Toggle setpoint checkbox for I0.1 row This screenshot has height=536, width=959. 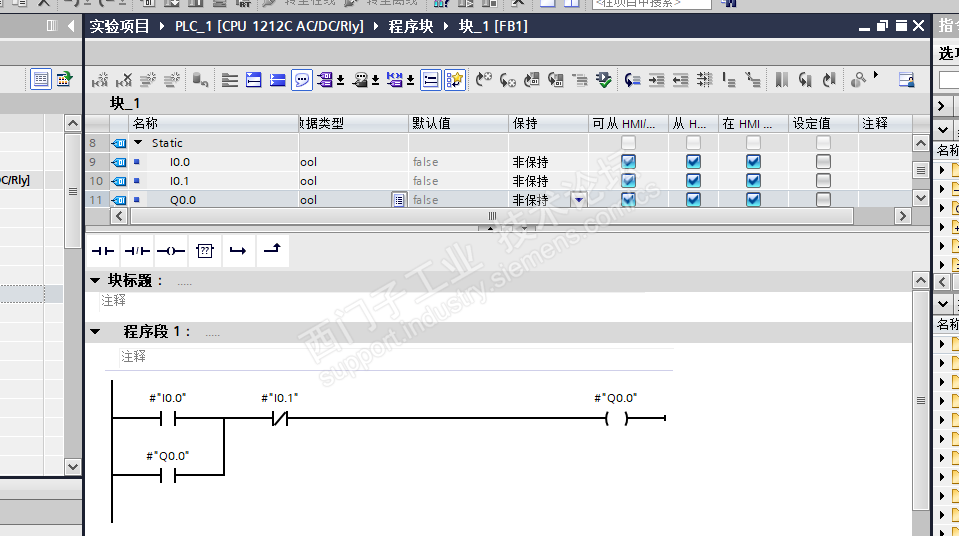point(823,181)
